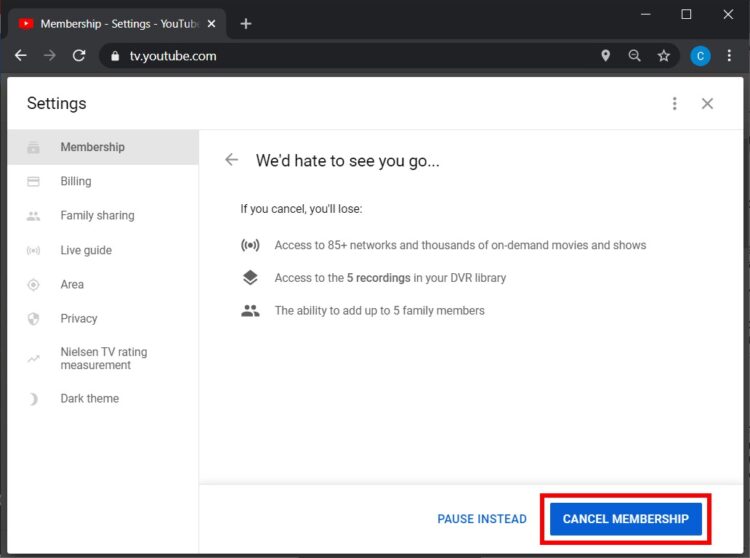Open the zoom magnifier icon in address bar
This screenshot has height=558, width=750.
(x=634, y=56)
